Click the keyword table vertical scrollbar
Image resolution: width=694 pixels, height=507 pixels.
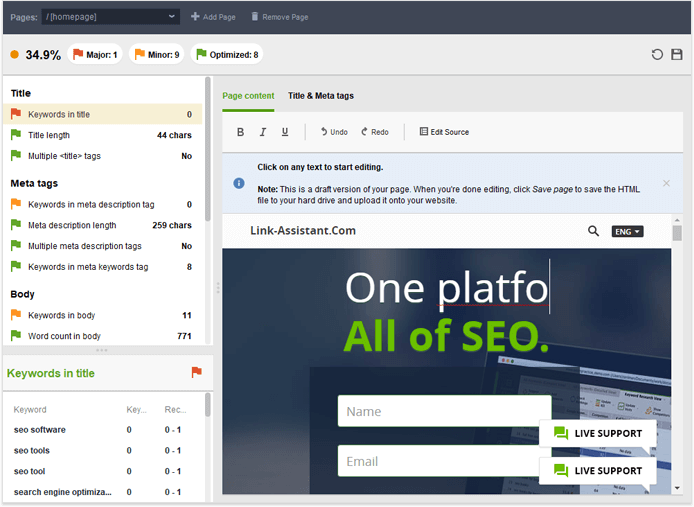pyautogui.click(x=208, y=405)
